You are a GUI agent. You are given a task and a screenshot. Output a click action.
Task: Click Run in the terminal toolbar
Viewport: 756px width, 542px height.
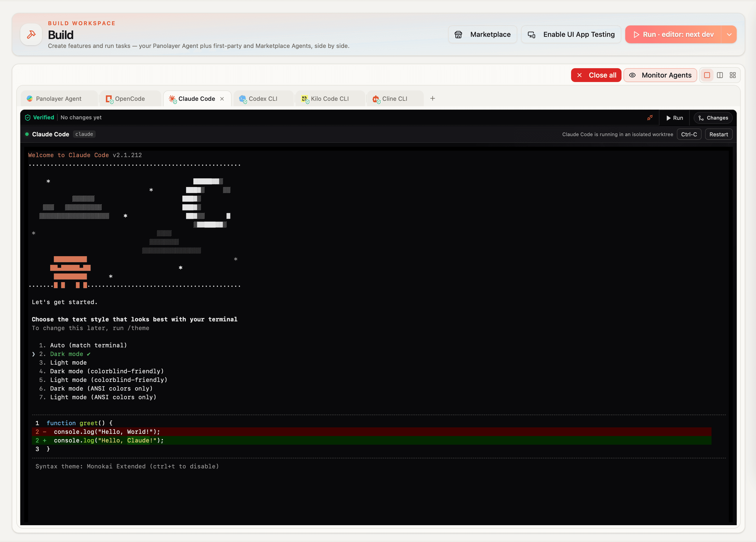click(x=674, y=118)
